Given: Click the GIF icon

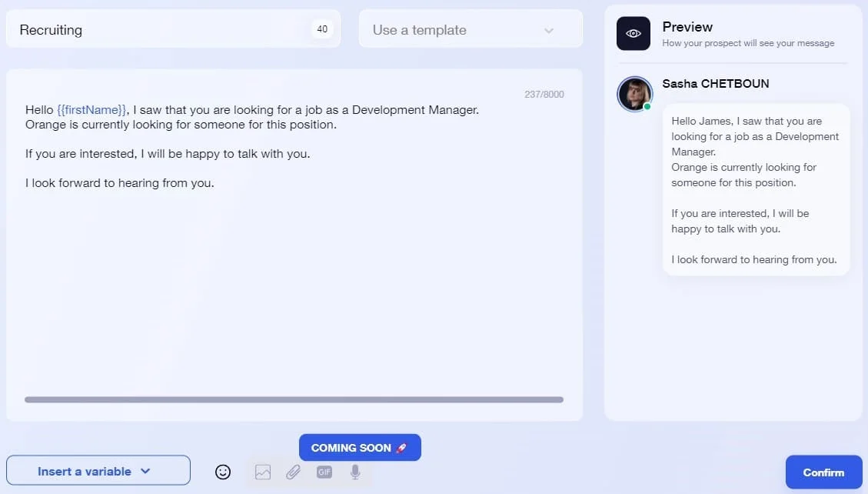Looking at the screenshot, I should (x=324, y=472).
